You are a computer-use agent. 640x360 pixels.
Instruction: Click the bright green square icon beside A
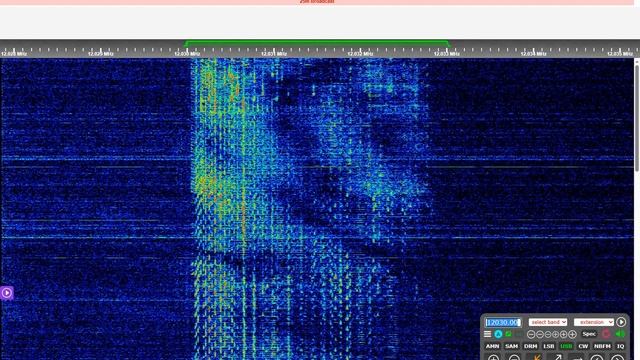click(508, 334)
